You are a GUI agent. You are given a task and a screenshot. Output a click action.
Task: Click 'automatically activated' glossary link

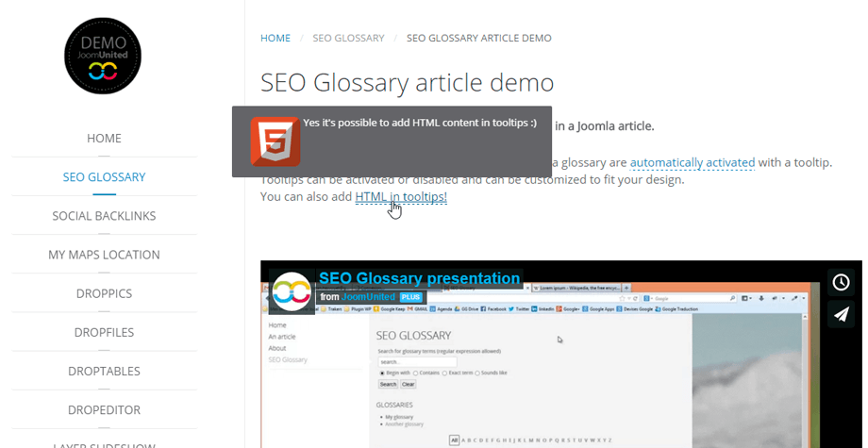693,162
